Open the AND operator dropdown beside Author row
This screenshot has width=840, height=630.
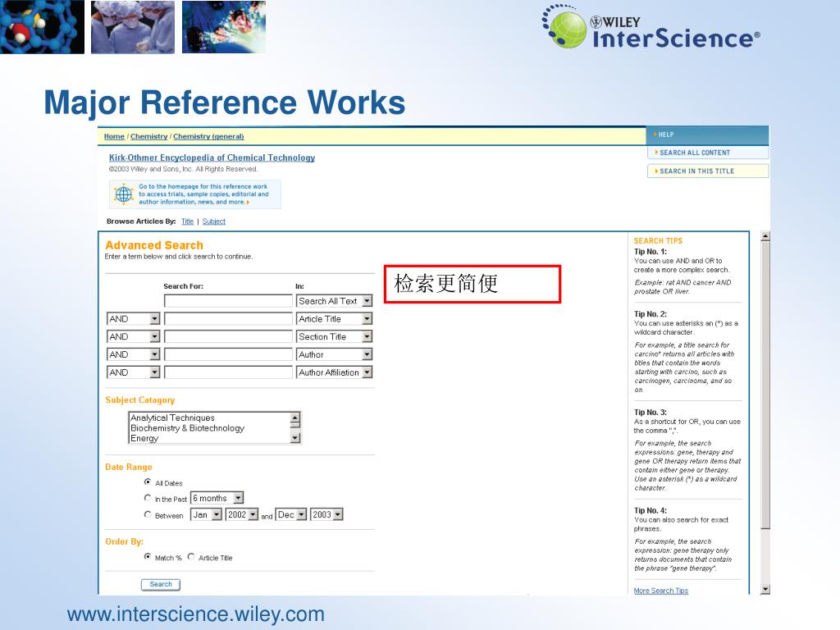pos(134,354)
